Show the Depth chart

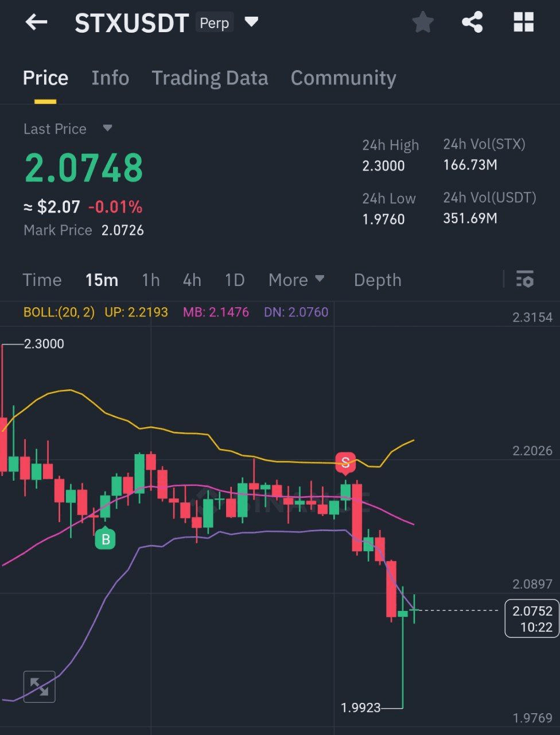[377, 280]
